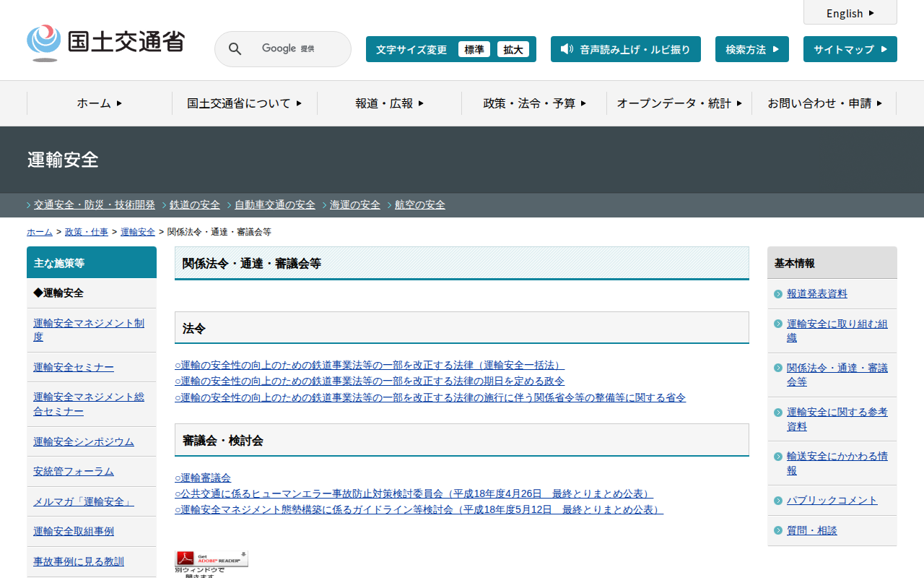924x578 pixels.
Task: Set text size to 標準
Action: (x=474, y=49)
